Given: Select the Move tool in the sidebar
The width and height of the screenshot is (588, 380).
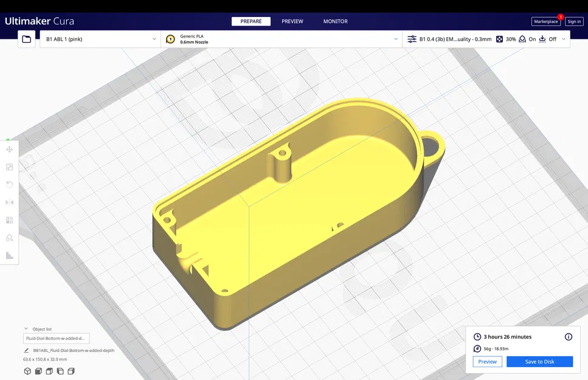Looking at the screenshot, I should [x=9, y=150].
